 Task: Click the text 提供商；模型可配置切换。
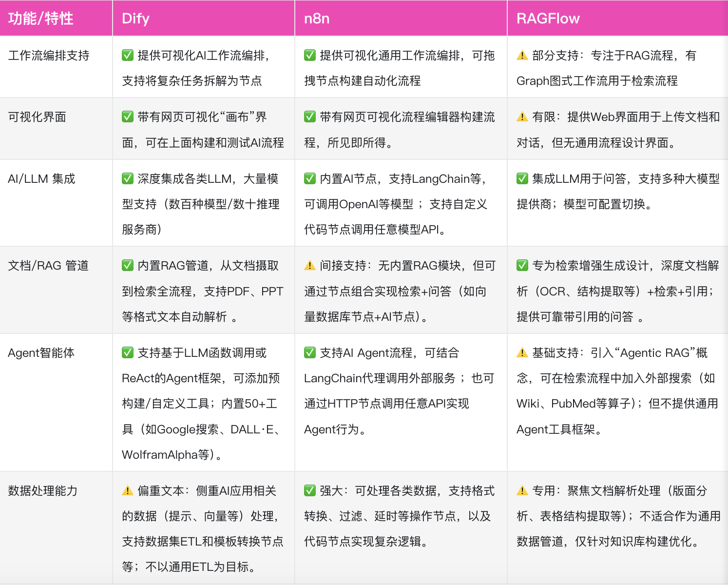point(585,204)
